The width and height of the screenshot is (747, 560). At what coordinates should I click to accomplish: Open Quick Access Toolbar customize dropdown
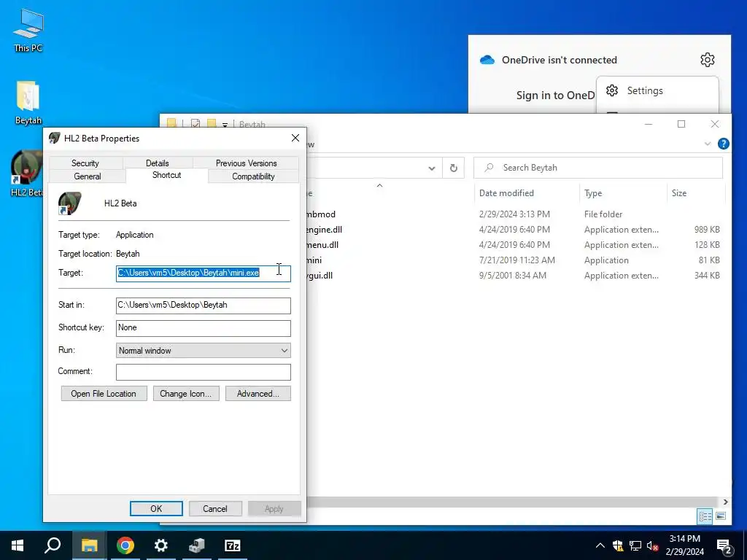coord(225,125)
